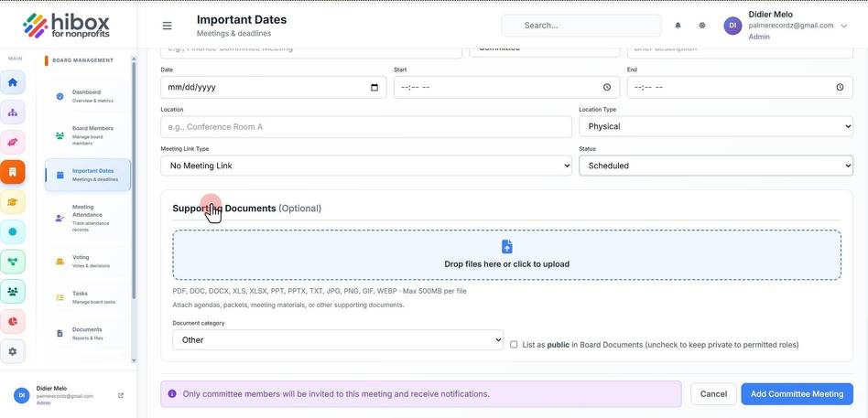The image size is (868, 418).
Task: Toggle the hamburger menu icon
Action: coord(167,26)
